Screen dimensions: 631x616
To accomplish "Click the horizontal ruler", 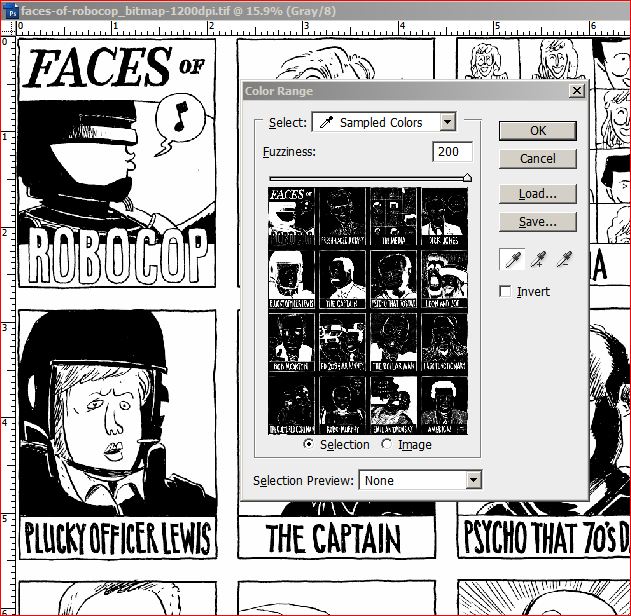I will point(323,28).
